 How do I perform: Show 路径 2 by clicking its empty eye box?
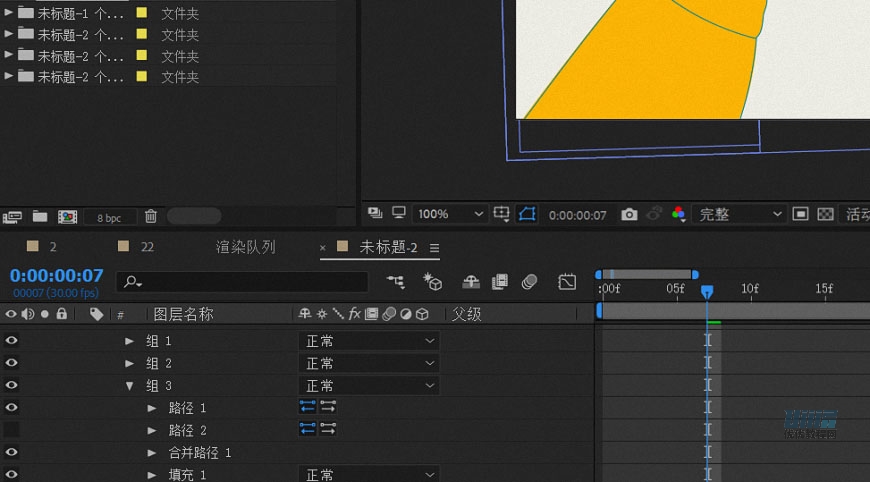tap(12, 430)
